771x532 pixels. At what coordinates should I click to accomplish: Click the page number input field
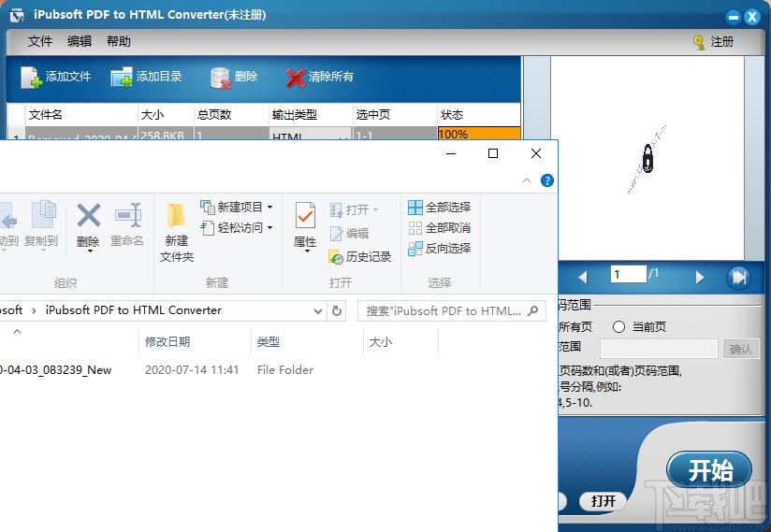(x=629, y=274)
